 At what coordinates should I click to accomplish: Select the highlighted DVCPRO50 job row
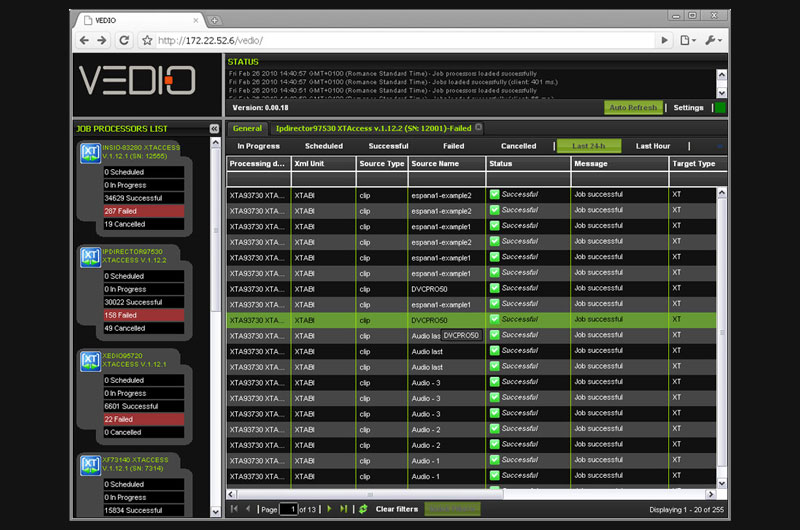pyautogui.click(x=471, y=320)
